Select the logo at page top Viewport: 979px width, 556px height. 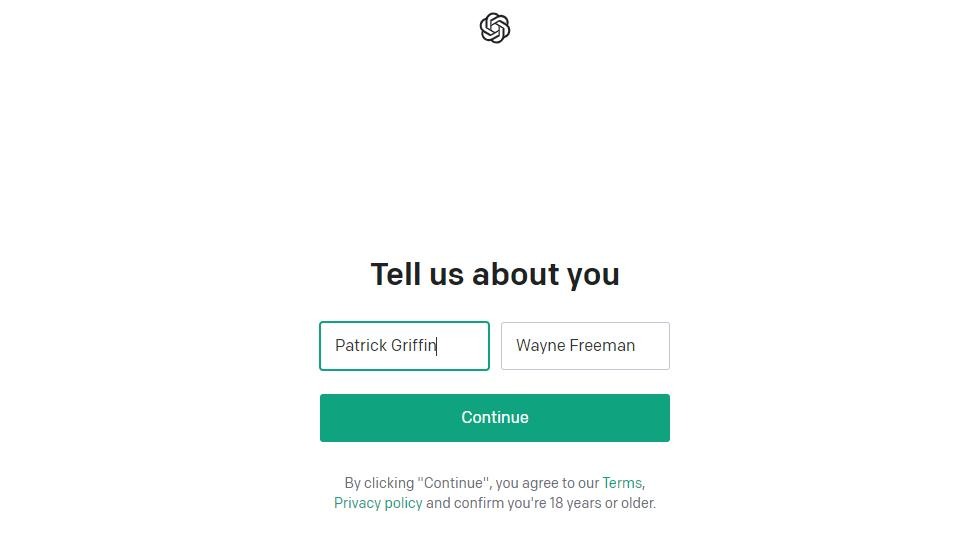pos(494,28)
